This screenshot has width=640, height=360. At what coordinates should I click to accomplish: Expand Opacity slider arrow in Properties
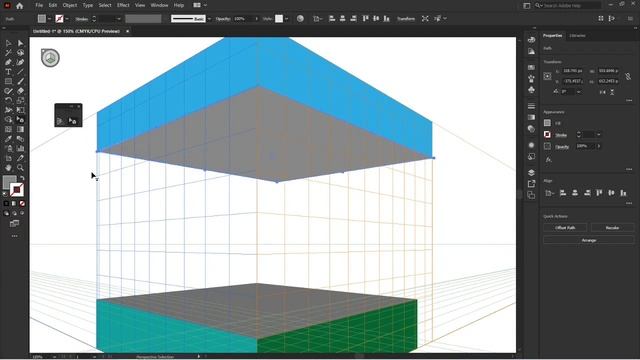[x=598, y=146]
